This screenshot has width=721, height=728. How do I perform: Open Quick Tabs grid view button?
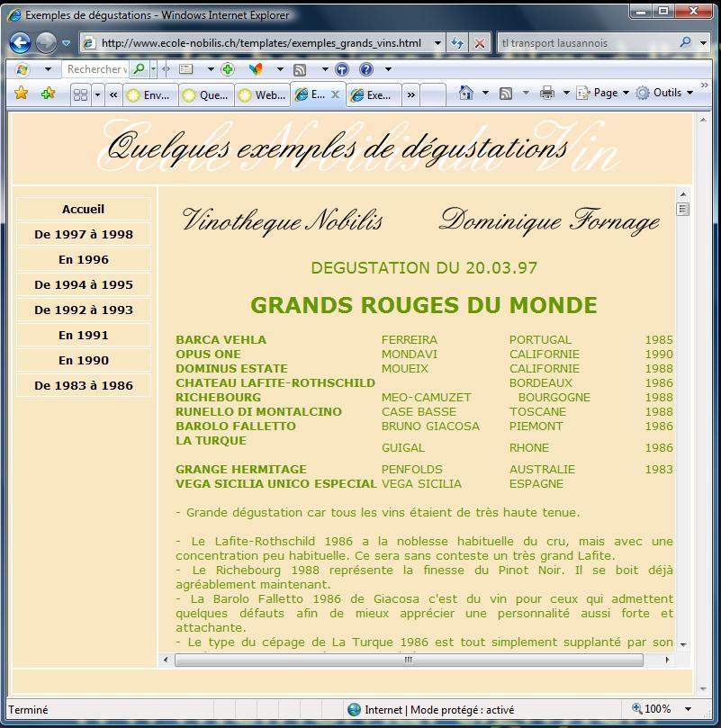pos(81,94)
